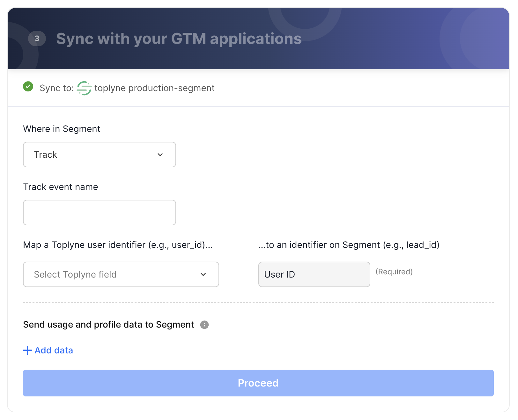The width and height of the screenshot is (518, 420).
Task: Focus the Track event name input
Action: tap(100, 213)
